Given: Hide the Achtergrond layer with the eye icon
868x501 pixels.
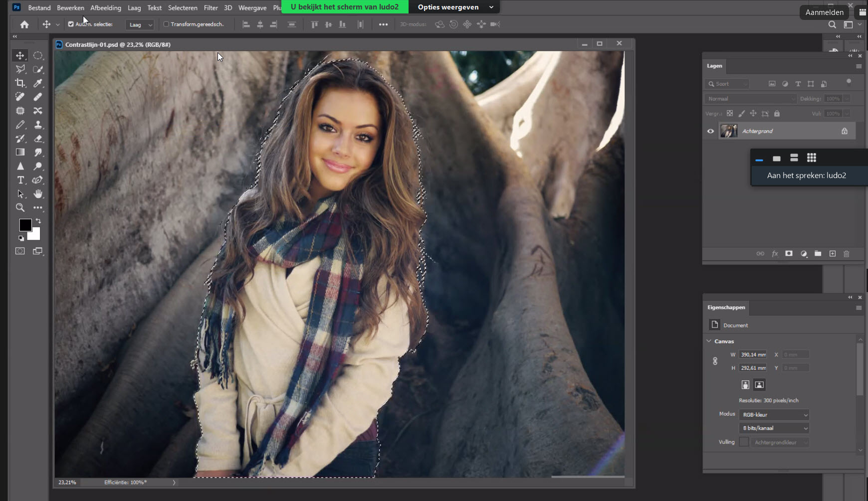Looking at the screenshot, I should (x=710, y=131).
